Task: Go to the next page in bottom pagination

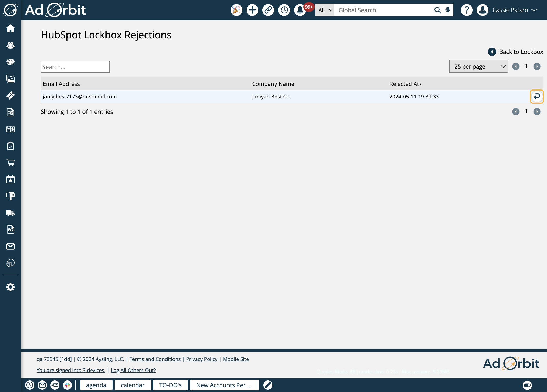Action: pos(537,112)
